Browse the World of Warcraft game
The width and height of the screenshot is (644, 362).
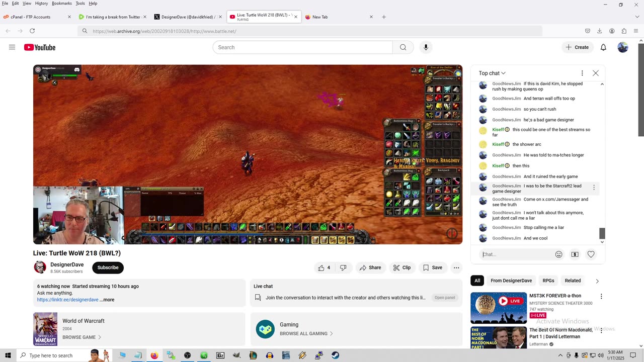click(x=82, y=337)
